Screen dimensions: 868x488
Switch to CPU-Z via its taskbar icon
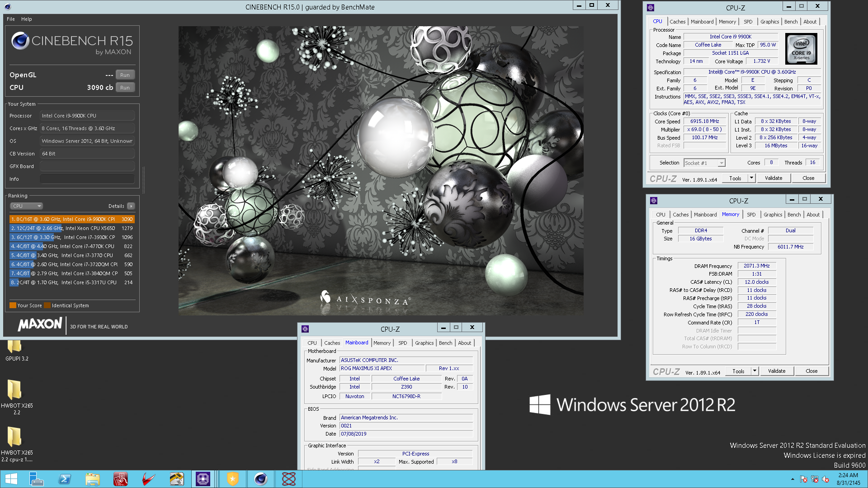pyautogui.click(x=203, y=479)
